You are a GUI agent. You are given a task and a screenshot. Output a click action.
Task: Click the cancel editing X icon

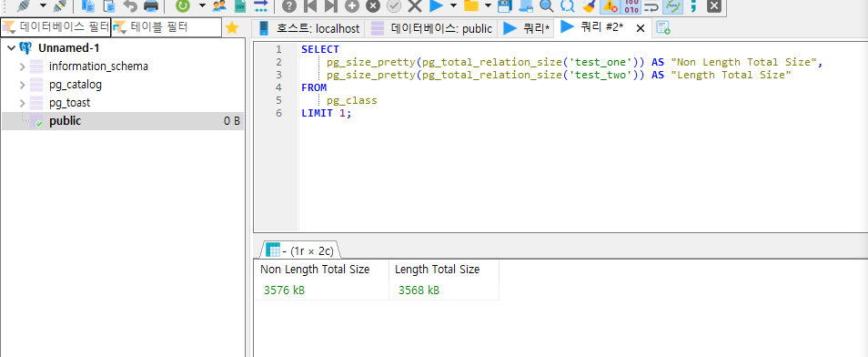[x=414, y=6]
